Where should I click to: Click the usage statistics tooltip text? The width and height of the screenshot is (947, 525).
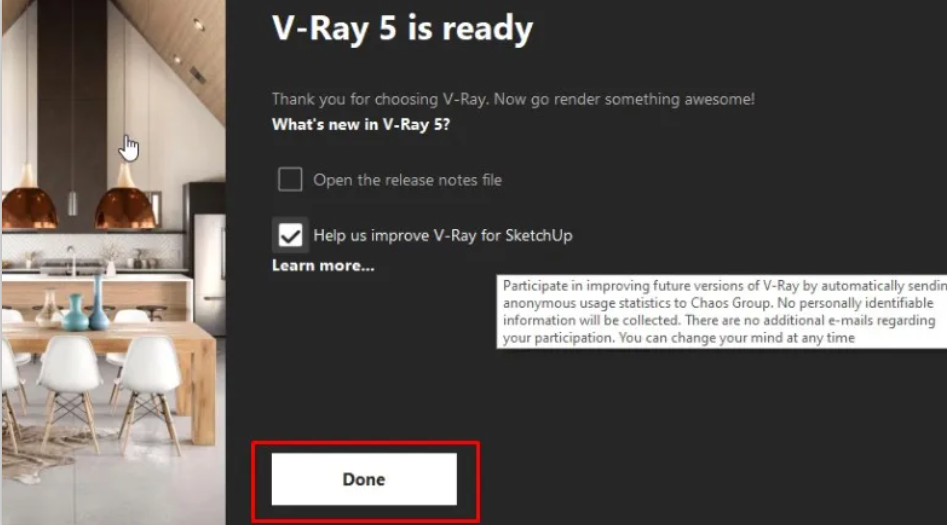pos(722,312)
